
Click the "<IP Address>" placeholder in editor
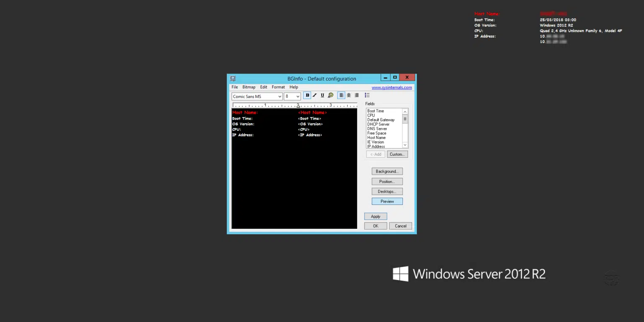click(310, 135)
